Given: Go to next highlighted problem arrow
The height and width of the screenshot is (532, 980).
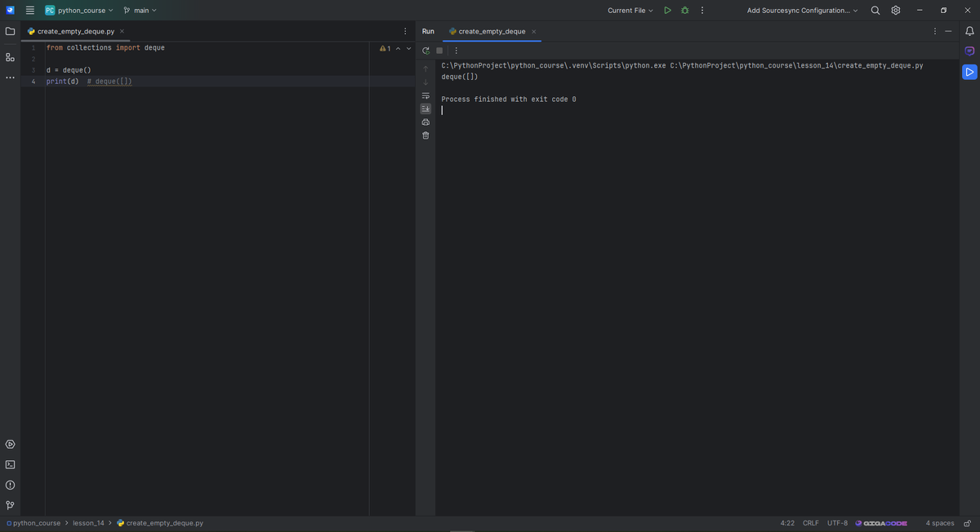Looking at the screenshot, I should (x=408, y=48).
